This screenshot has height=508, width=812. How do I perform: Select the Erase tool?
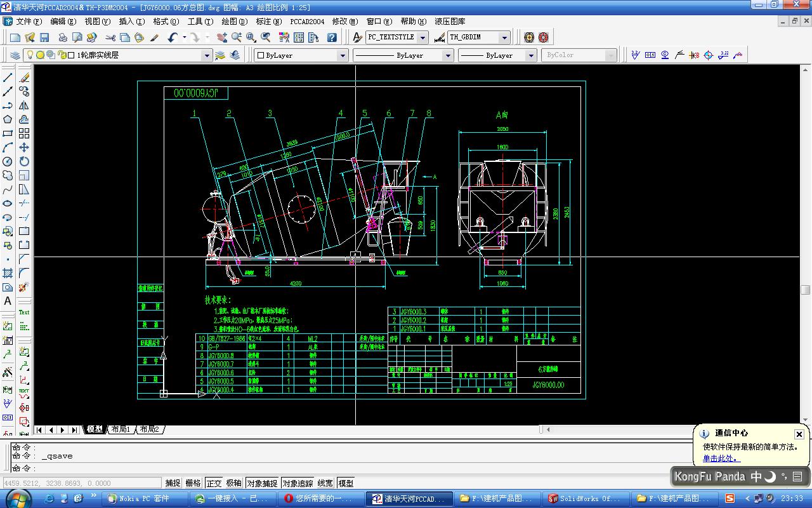[x=24, y=77]
